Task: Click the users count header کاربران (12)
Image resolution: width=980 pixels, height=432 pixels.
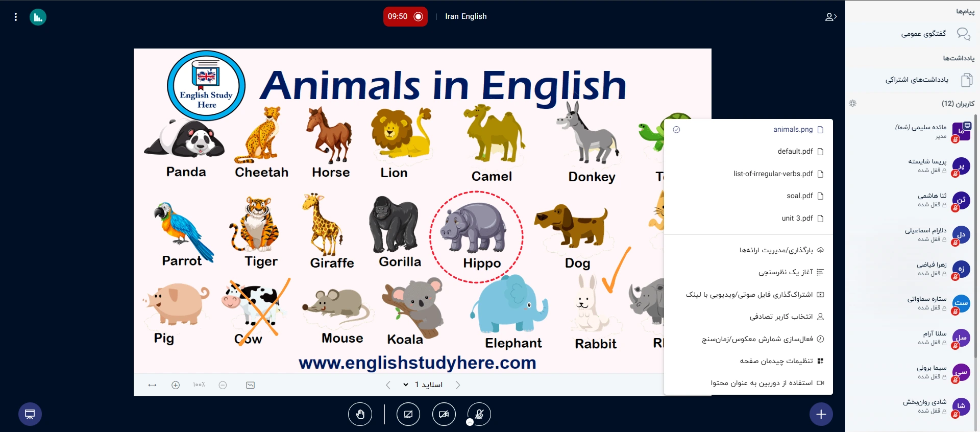Action: click(958, 104)
